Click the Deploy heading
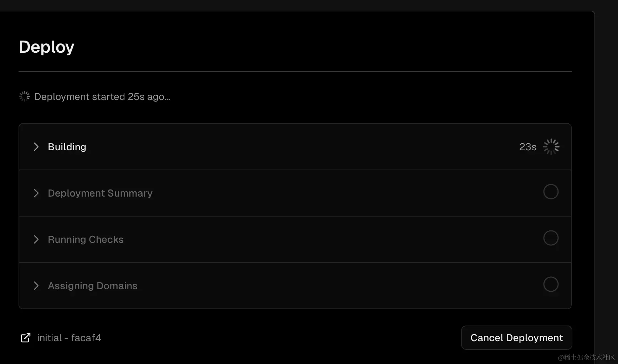The width and height of the screenshot is (618, 364). 47,47
